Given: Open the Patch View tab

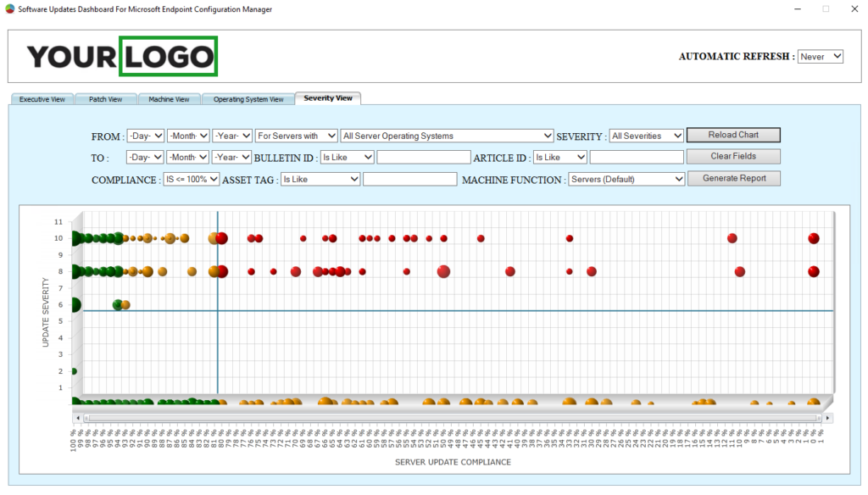Looking at the screenshot, I should pyautogui.click(x=105, y=98).
